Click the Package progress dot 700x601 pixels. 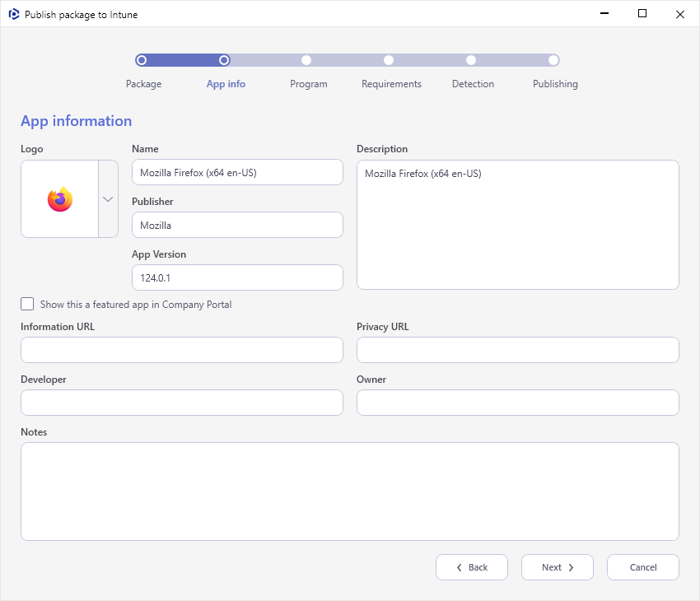(142, 60)
